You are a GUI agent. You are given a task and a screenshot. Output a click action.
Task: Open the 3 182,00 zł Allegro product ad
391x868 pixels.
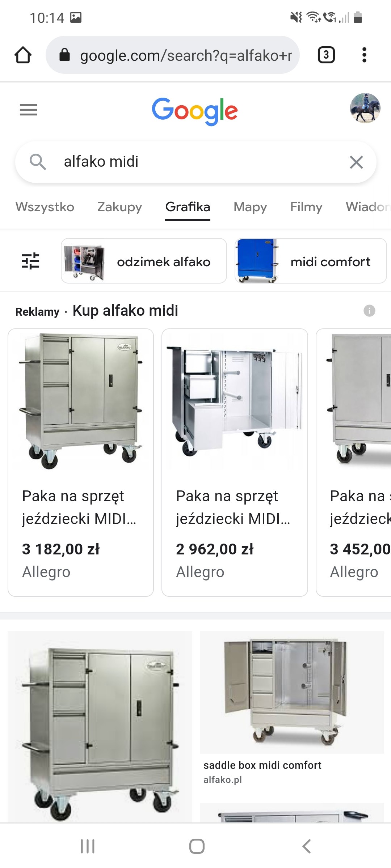click(x=81, y=463)
